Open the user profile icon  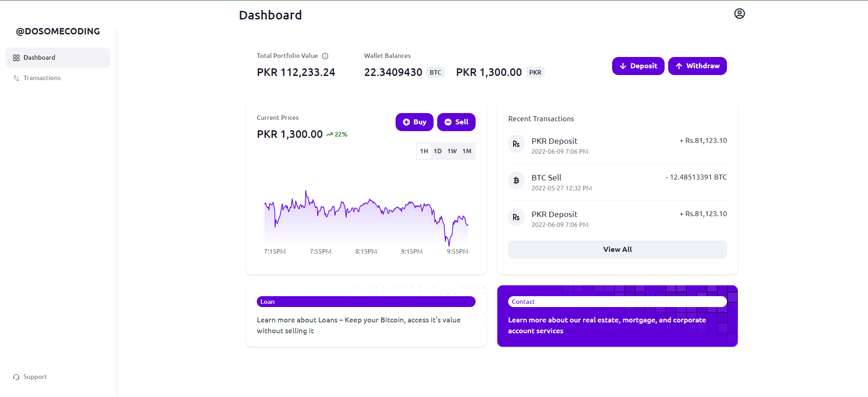tap(739, 14)
